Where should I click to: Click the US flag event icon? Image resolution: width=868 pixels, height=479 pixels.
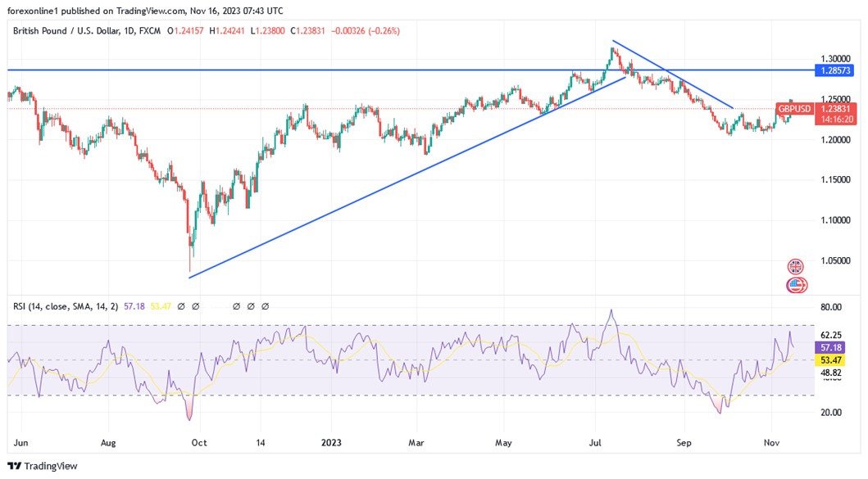tap(796, 285)
